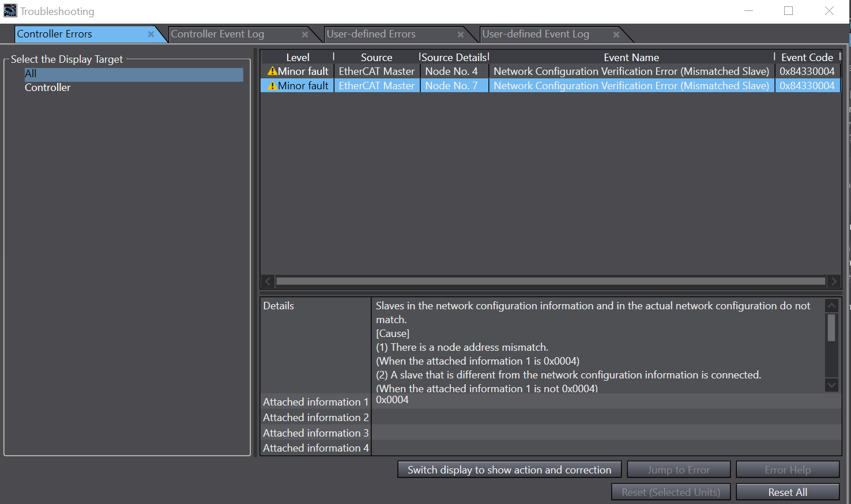The width and height of the screenshot is (851, 504).
Task: Close the User-defined Errors tab
Action: point(461,34)
